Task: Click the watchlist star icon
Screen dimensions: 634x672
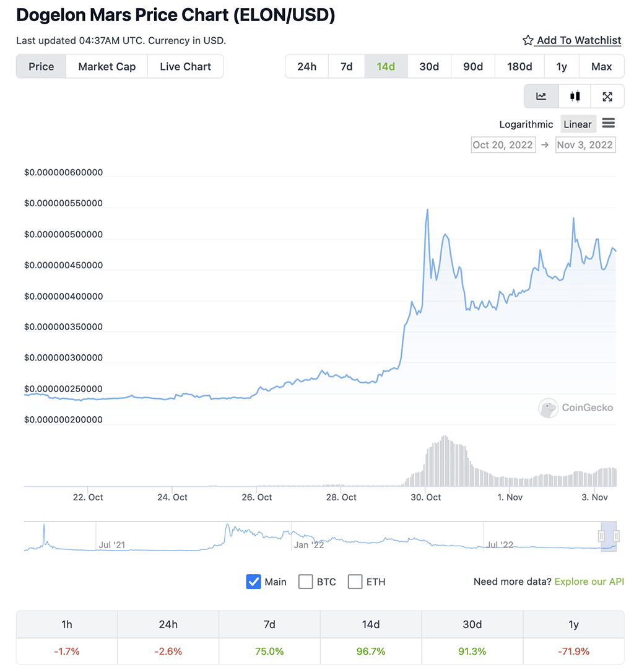Action: click(528, 40)
